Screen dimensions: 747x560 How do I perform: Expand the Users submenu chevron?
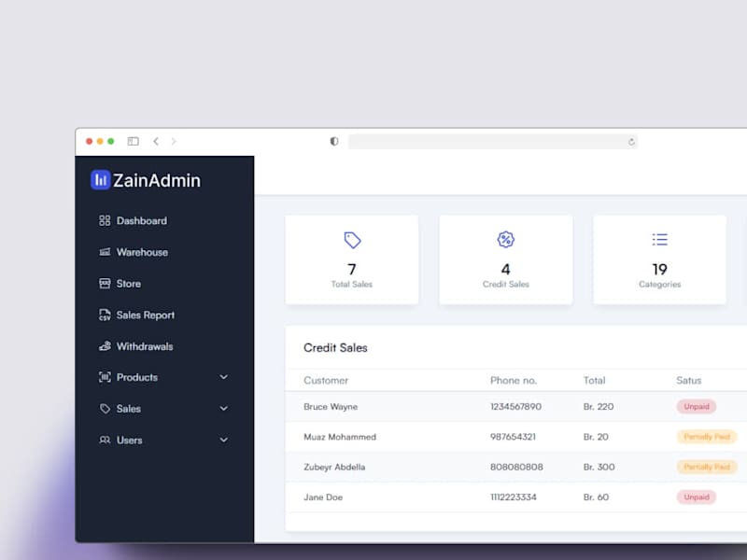pos(223,440)
